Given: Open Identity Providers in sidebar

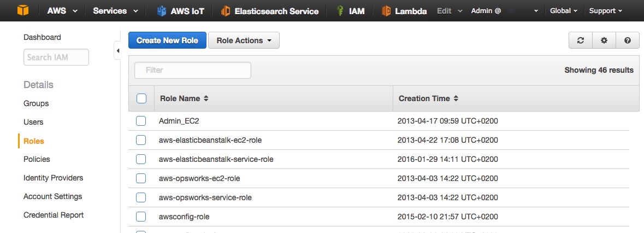Looking at the screenshot, I should coord(54,178).
